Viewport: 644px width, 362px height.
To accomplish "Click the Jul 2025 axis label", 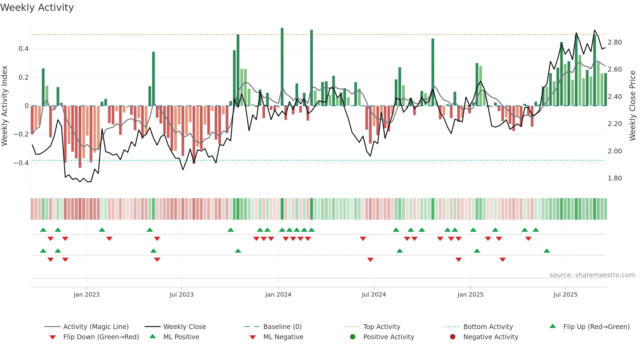I will point(565,294).
